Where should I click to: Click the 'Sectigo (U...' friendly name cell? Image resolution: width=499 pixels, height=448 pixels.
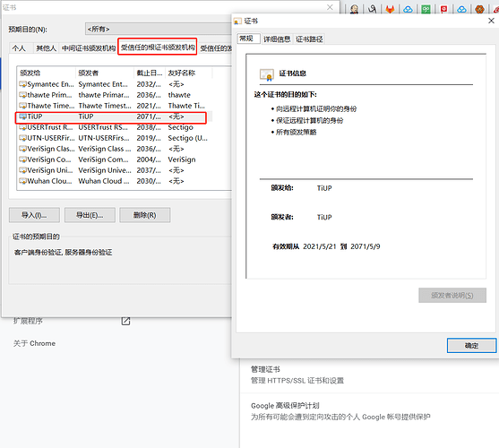188,138
